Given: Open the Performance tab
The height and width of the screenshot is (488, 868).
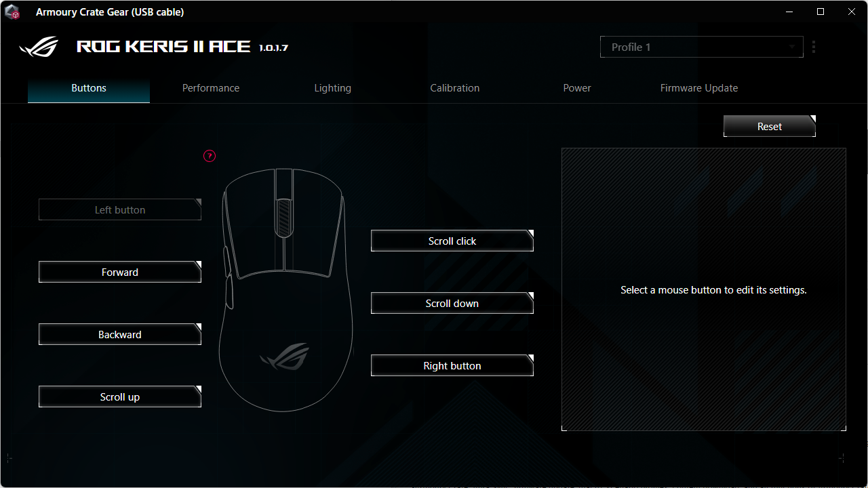Looking at the screenshot, I should coord(211,88).
